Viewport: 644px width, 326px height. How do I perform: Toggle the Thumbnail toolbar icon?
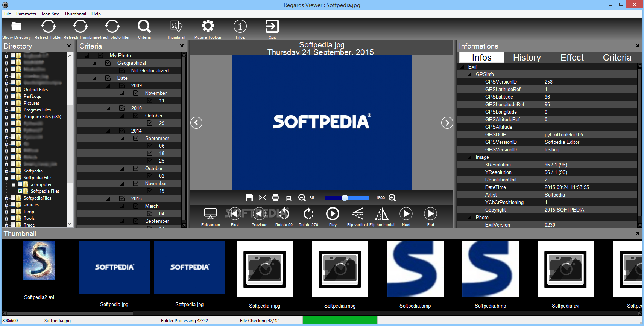coord(176,26)
